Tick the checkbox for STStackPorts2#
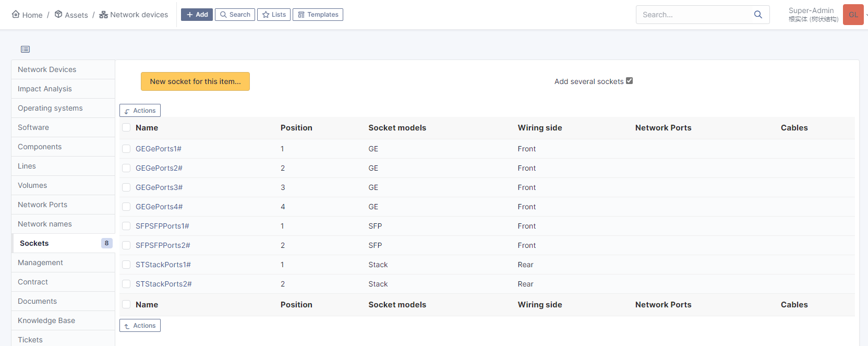Screen dimensions: 868x346 (x=126, y=284)
